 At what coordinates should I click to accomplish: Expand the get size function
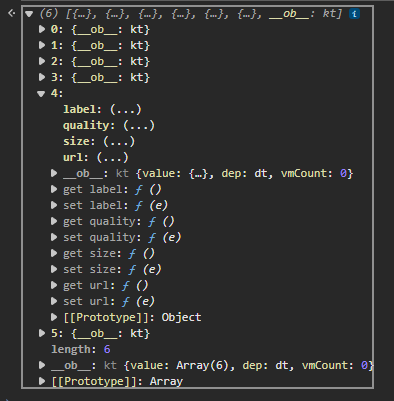point(54,253)
